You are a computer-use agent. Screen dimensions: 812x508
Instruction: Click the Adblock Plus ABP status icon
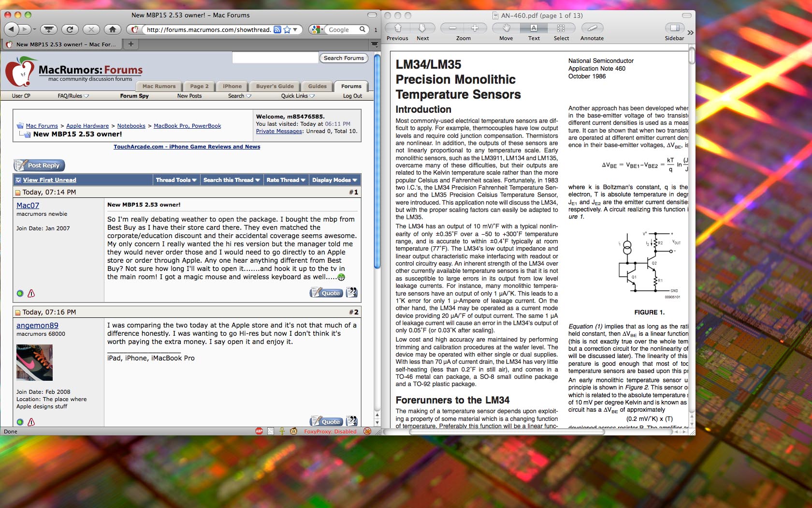(259, 431)
